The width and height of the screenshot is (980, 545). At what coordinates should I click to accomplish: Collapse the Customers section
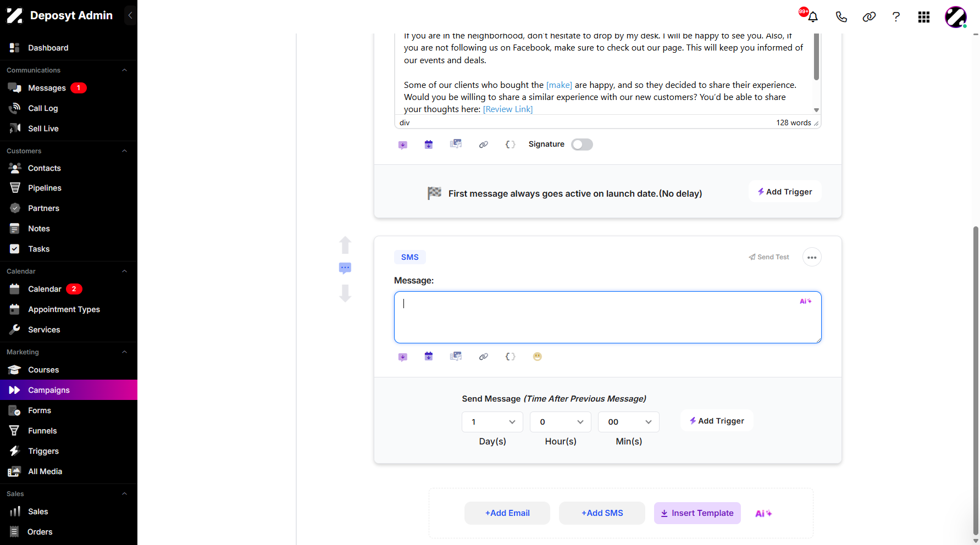(124, 151)
